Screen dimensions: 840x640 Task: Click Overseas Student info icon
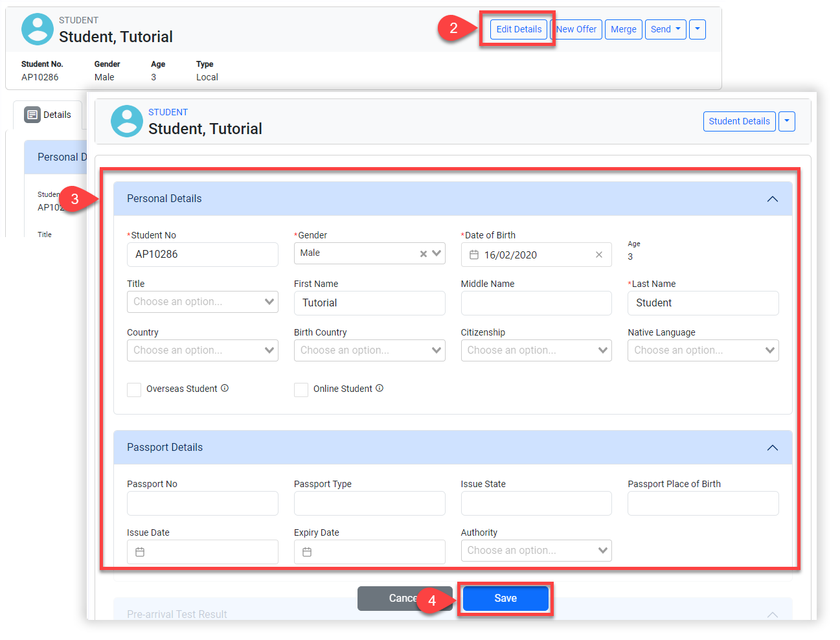(225, 388)
